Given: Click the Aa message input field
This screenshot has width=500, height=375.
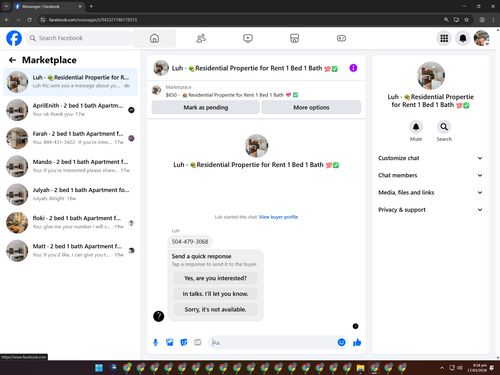Looking at the screenshot, I should pos(273,342).
